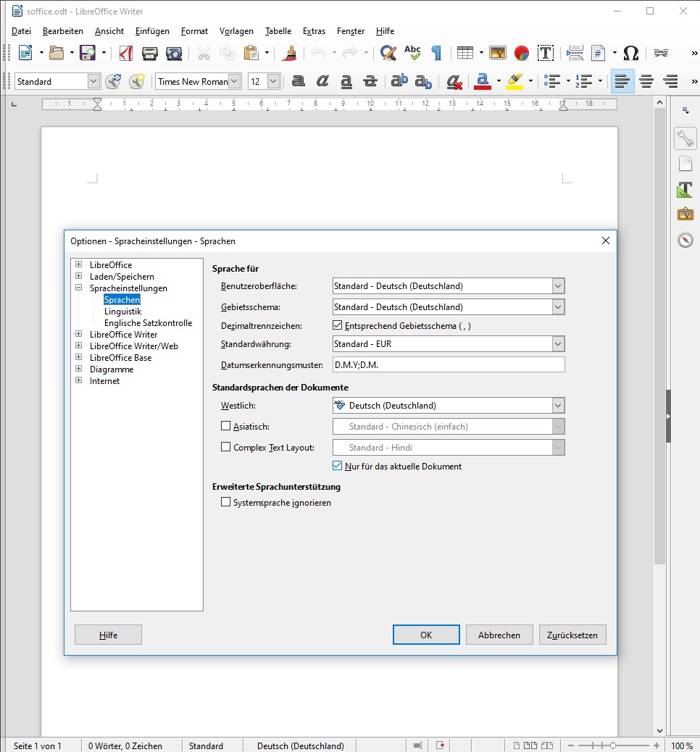Check 'Systemsprache ignorieren' option

pyautogui.click(x=225, y=502)
